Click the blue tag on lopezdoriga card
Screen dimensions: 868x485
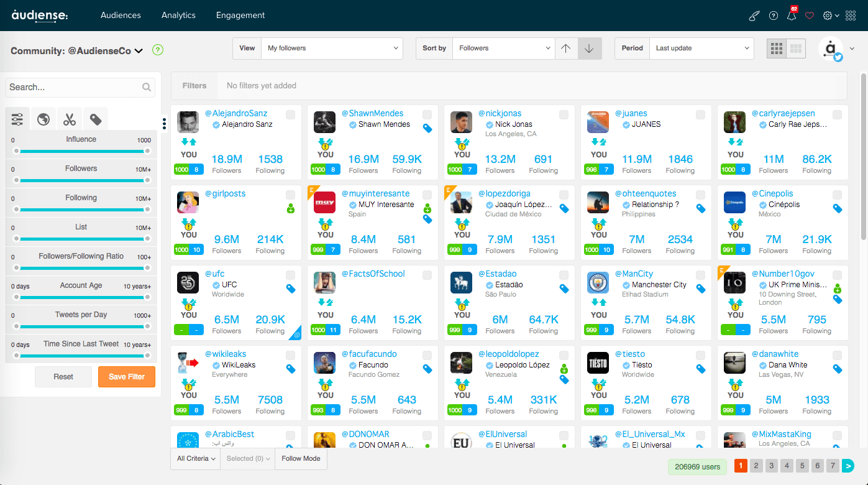pyautogui.click(x=564, y=209)
